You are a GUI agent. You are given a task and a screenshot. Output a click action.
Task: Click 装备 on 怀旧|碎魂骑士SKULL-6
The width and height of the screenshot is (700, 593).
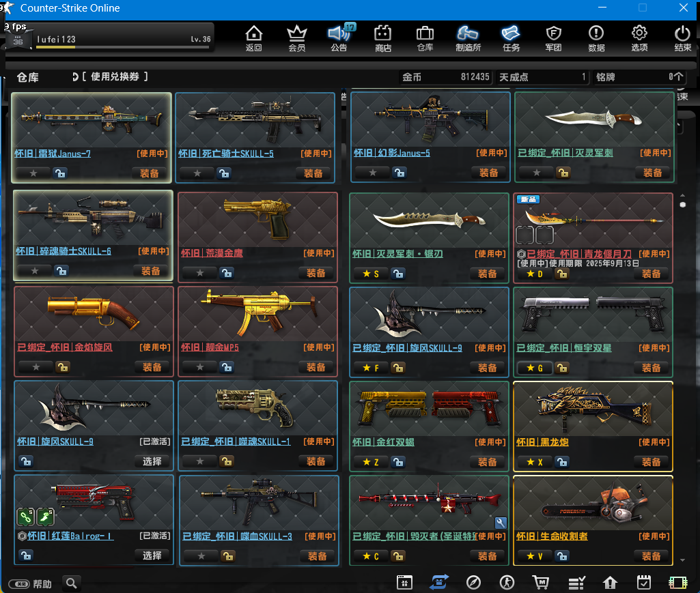click(x=150, y=271)
